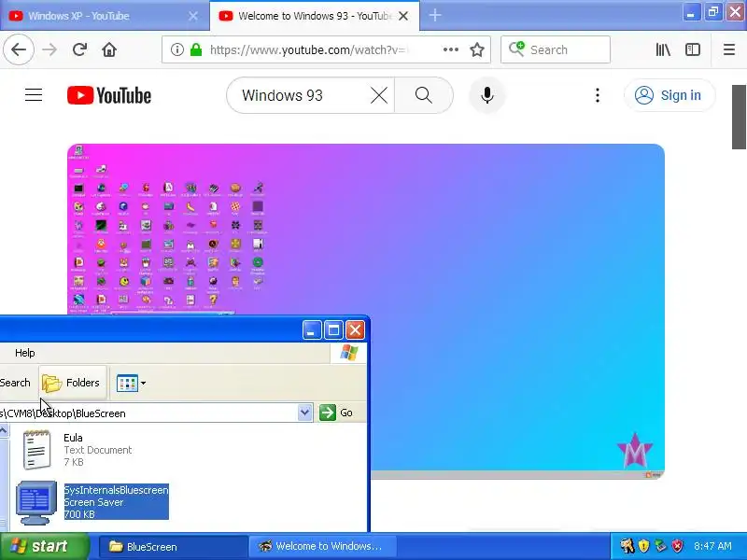Reload the current YouTube page

[79, 49]
